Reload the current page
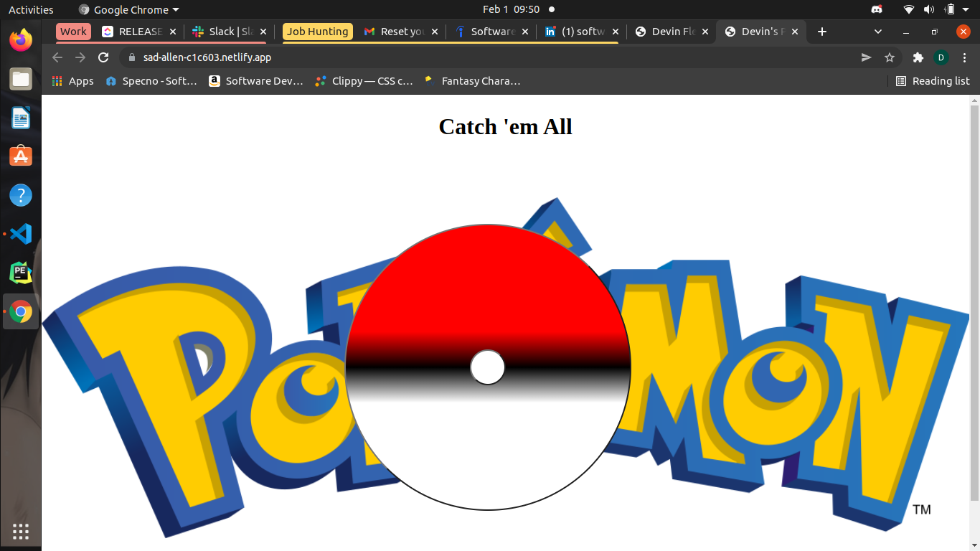The height and width of the screenshot is (551, 980). 103,57
